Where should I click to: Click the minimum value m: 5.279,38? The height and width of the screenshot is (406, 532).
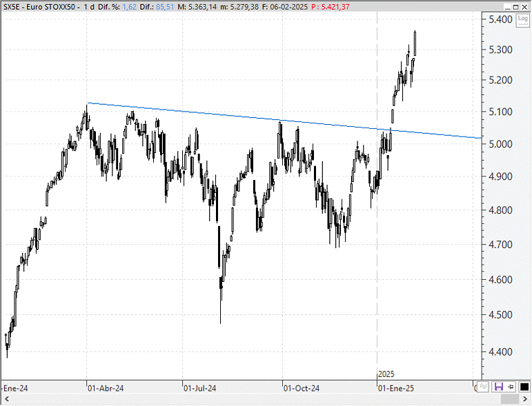pos(239,7)
